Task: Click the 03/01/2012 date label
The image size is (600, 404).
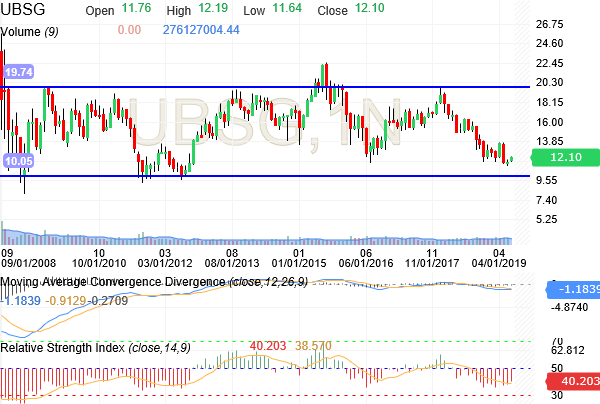Action: 165,263
